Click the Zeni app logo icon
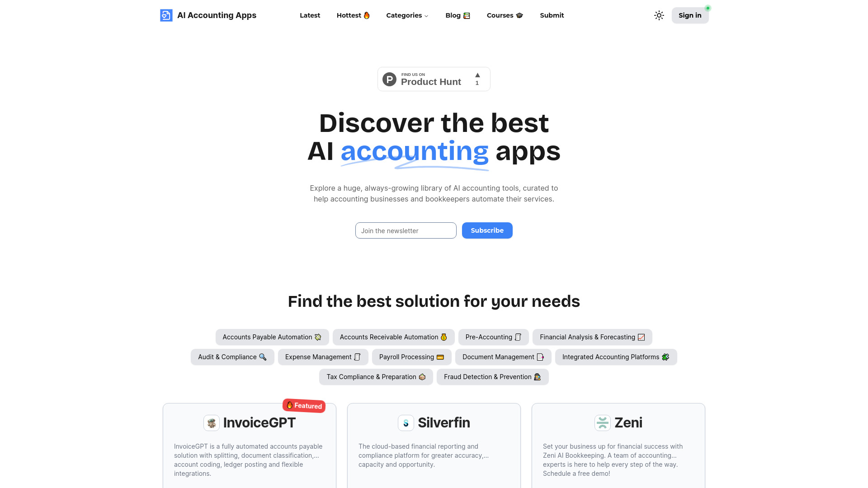Image resolution: width=868 pixels, height=488 pixels. [x=603, y=422]
